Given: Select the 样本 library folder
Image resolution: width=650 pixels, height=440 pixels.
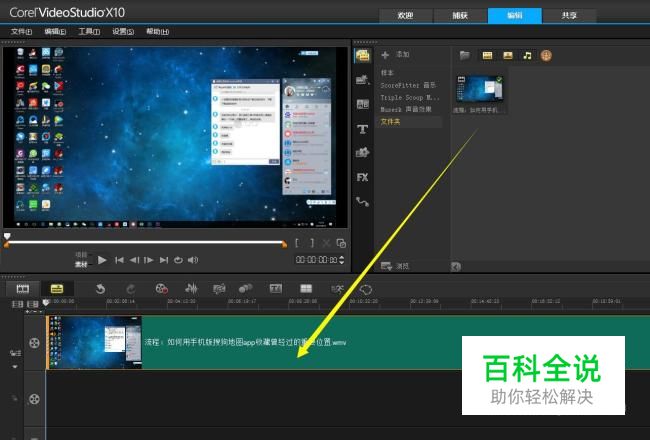Looking at the screenshot, I should (x=387, y=73).
